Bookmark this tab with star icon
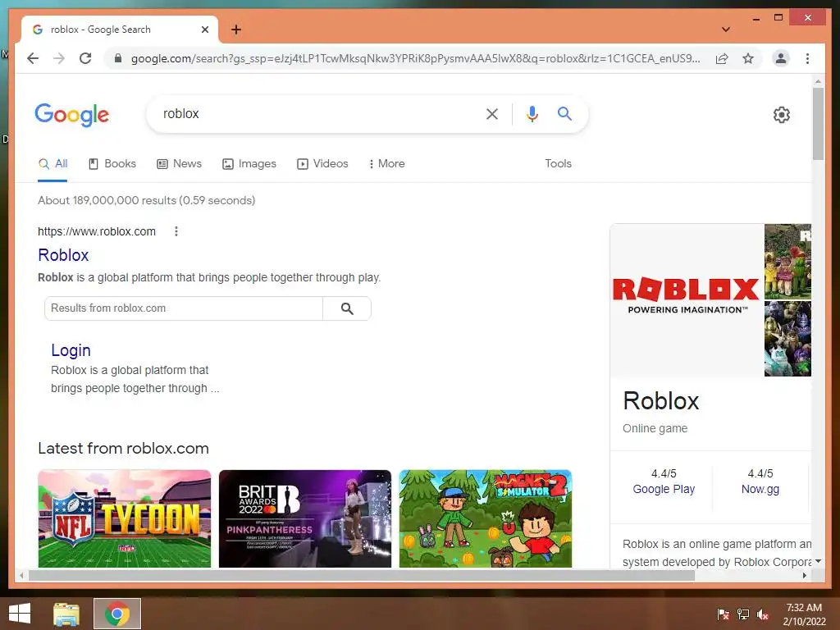 [748, 58]
